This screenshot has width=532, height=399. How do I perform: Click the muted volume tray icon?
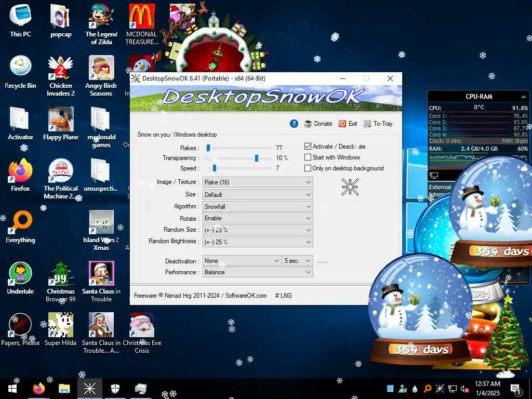pos(464,389)
